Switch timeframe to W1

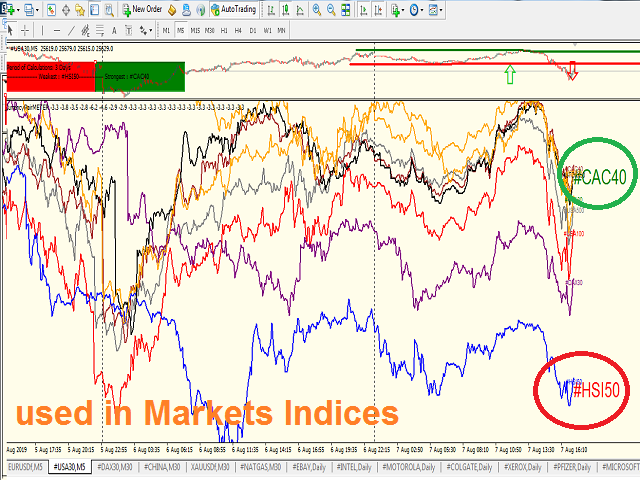coord(267,30)
